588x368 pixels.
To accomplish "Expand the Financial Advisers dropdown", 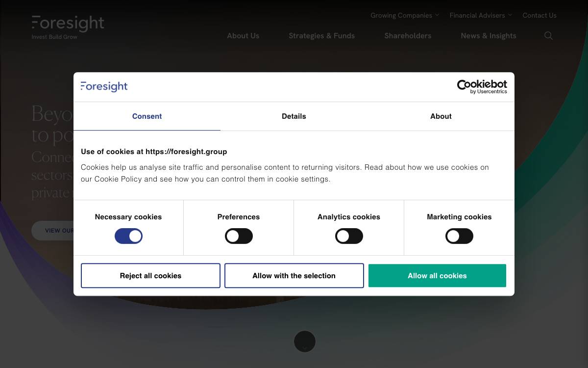I will click(x=481, y=15).
